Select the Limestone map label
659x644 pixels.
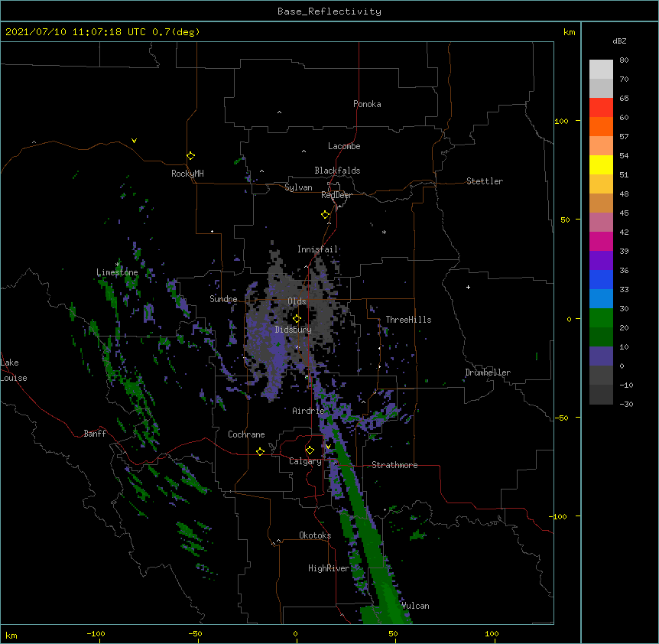pos(117,272)
